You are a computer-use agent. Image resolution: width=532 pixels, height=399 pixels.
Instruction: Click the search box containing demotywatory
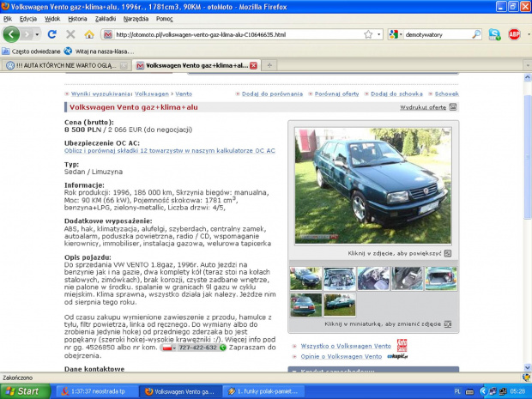pos(437,34)
